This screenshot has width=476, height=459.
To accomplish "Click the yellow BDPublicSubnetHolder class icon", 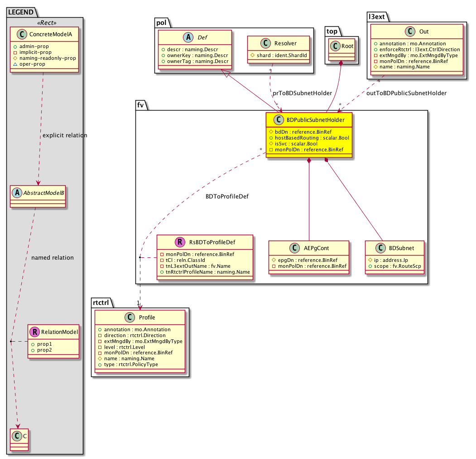I will click(279, 120).
